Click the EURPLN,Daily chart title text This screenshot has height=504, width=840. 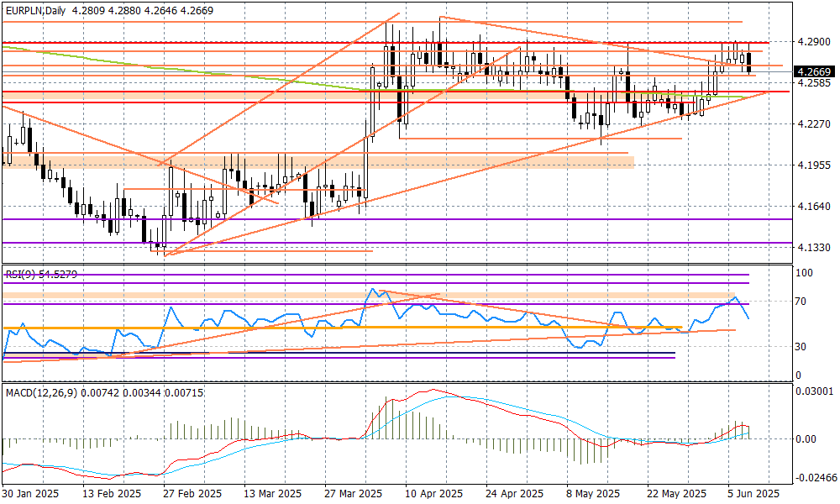pyautogui.click(x=36, y=11)
